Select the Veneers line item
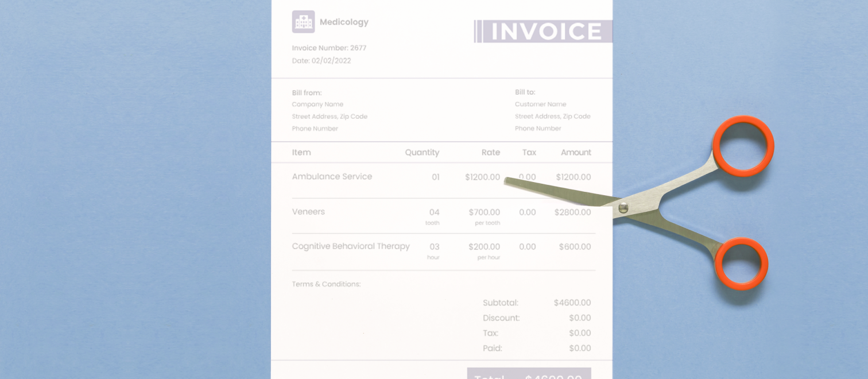Screen dimensions: 868x379 coord(308,212)
